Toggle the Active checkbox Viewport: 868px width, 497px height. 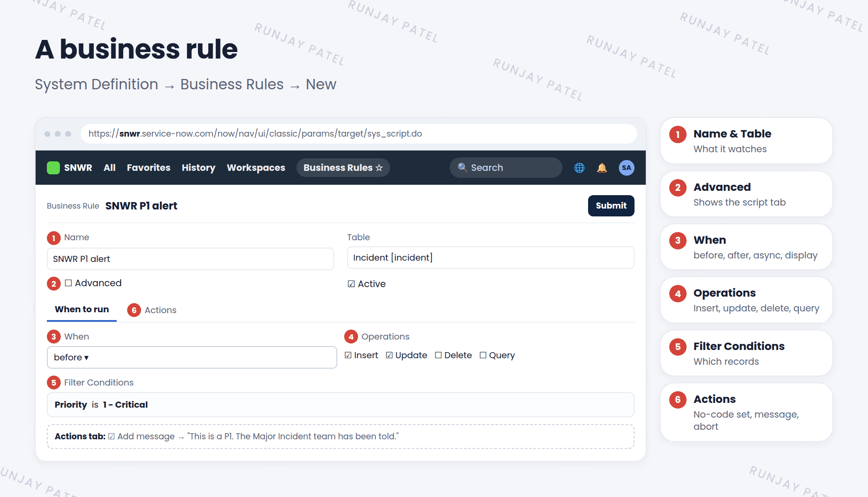pyautogui.click(x=351, y=284)
